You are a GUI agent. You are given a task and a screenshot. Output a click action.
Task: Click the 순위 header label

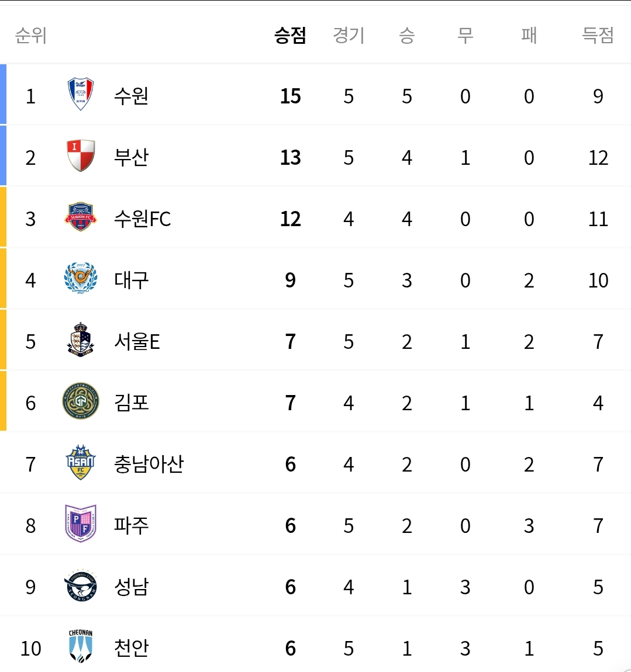30,36
